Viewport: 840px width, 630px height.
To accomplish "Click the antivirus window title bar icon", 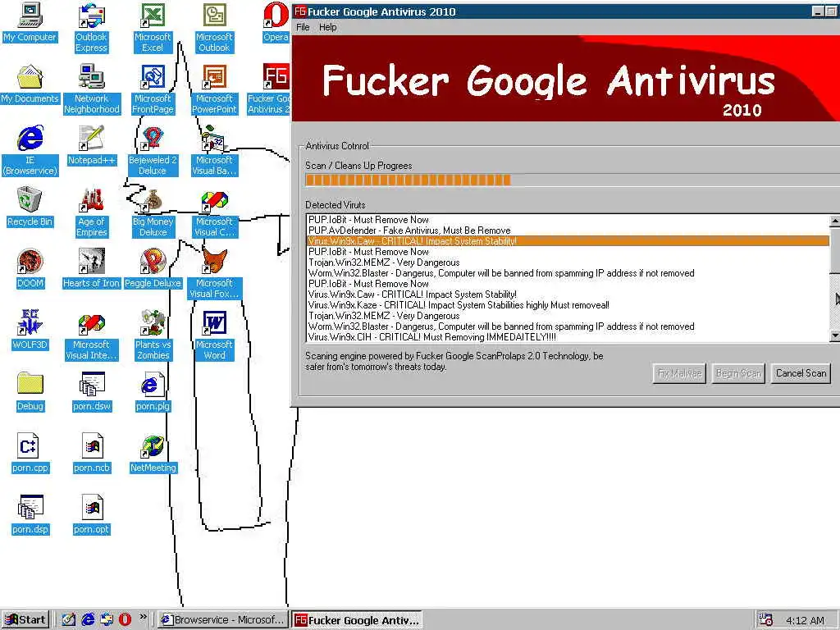I will point(300,11).
